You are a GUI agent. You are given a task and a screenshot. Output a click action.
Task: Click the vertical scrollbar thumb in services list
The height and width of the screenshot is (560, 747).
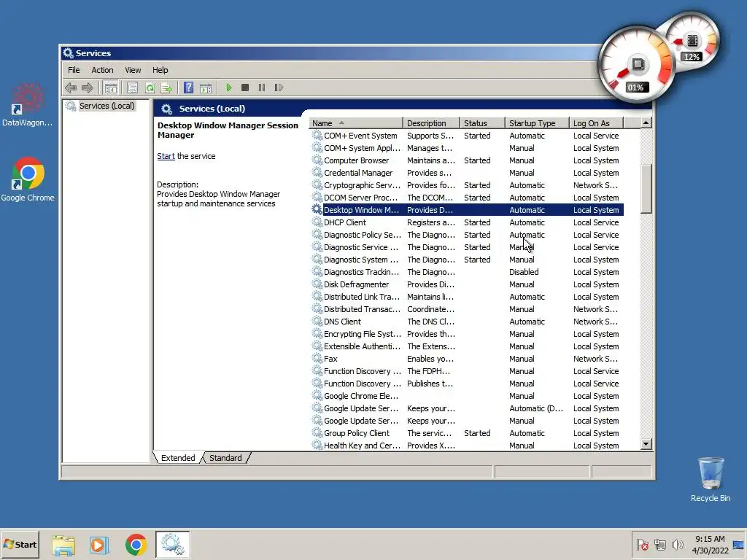(646, 190)
